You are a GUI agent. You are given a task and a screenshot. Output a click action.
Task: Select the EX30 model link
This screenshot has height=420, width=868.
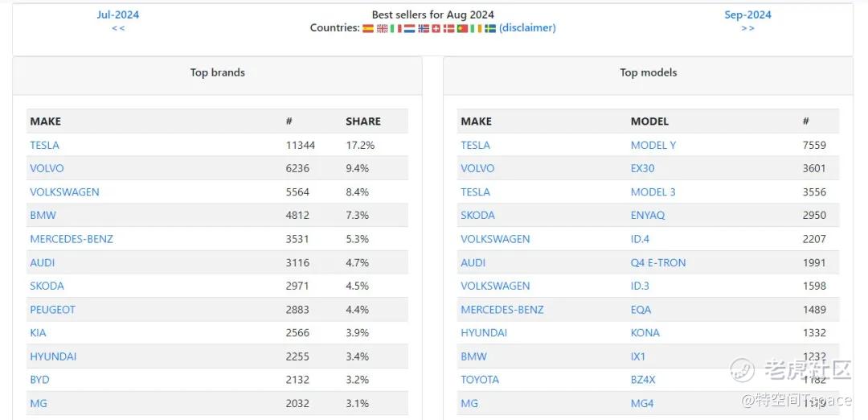coord(643,169)
